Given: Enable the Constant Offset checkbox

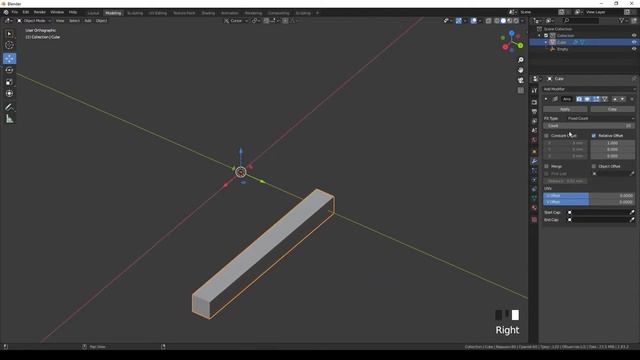Looking at the screenshot, I should click(547, 136).
